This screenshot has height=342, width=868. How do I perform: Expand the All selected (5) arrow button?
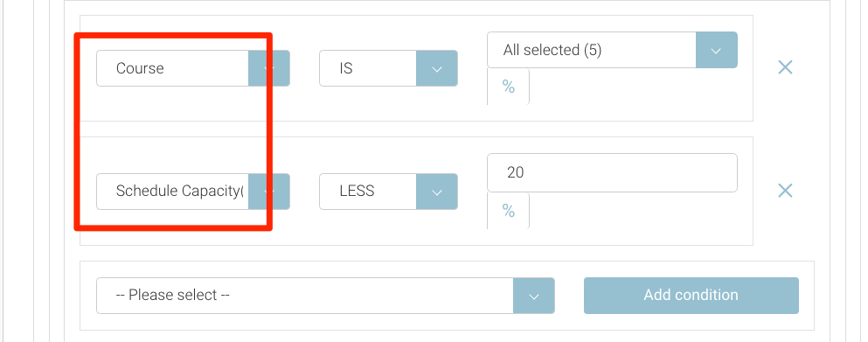[x=716, y=50]
